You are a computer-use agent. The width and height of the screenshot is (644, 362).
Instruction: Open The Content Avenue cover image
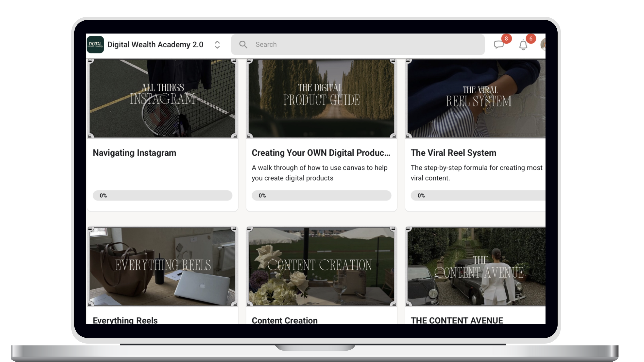[476, 266]
